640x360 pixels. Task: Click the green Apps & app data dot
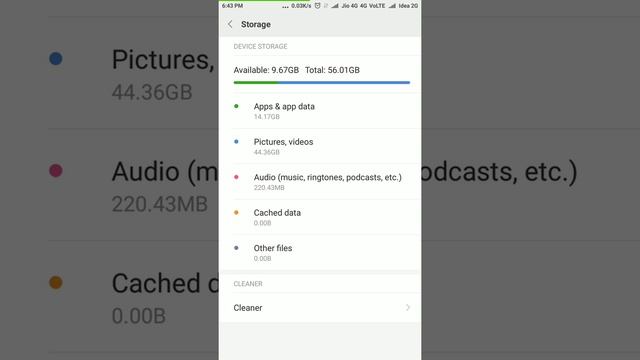point(236,106)
